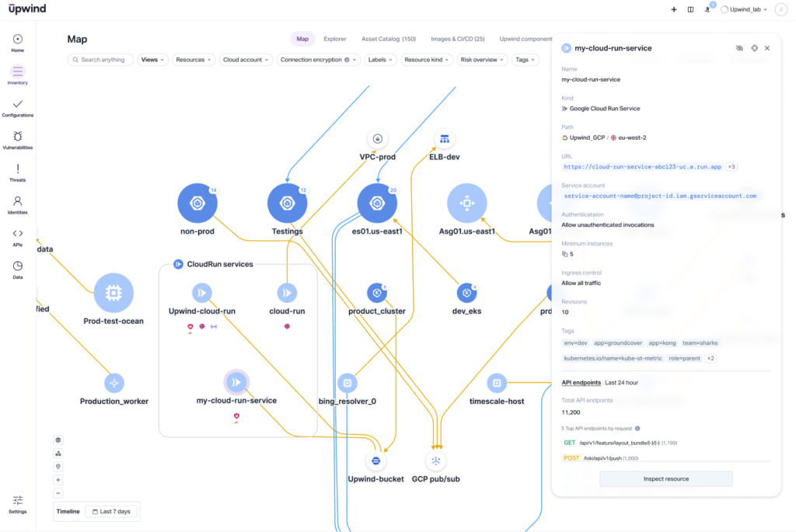Open notifications with badge icon
This screenshot has height=532, width=796.
(707, 9)
